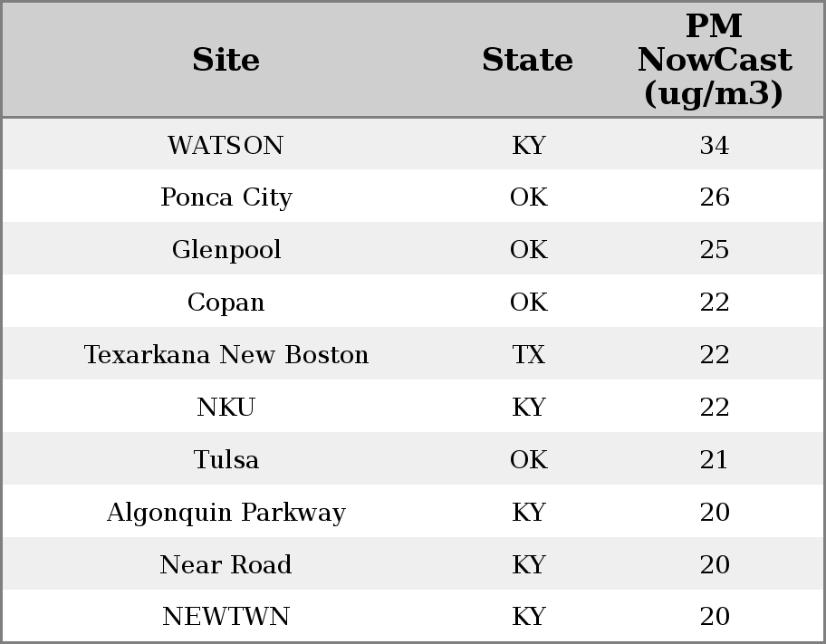Select the WATSON site cell
The image size is (826, 644).
[226, 146]
